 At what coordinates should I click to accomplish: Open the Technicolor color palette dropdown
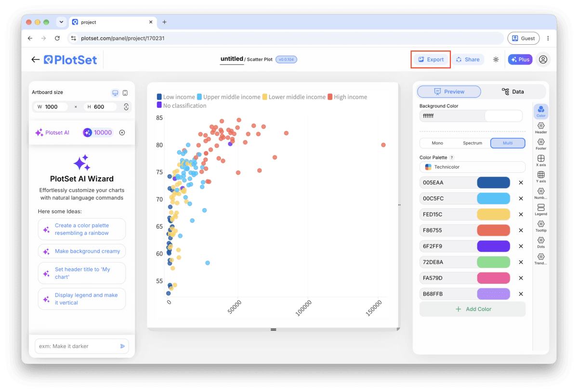pos(473,167)
